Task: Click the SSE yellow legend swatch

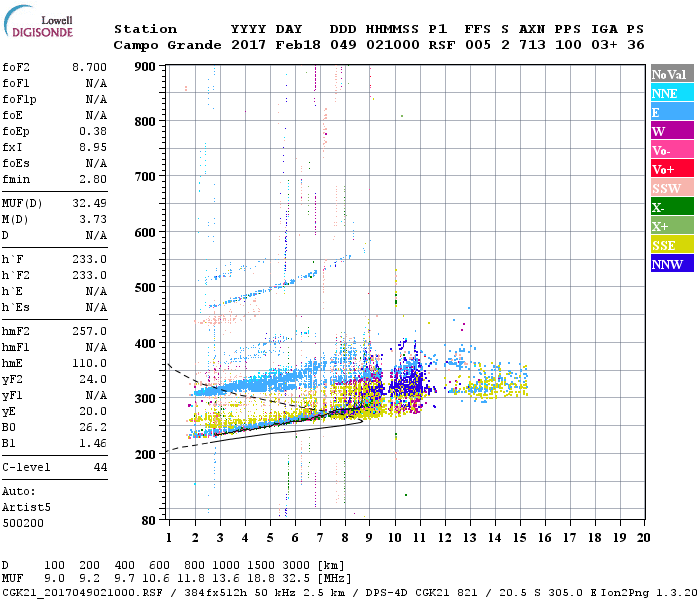Action: click(672, 244)
